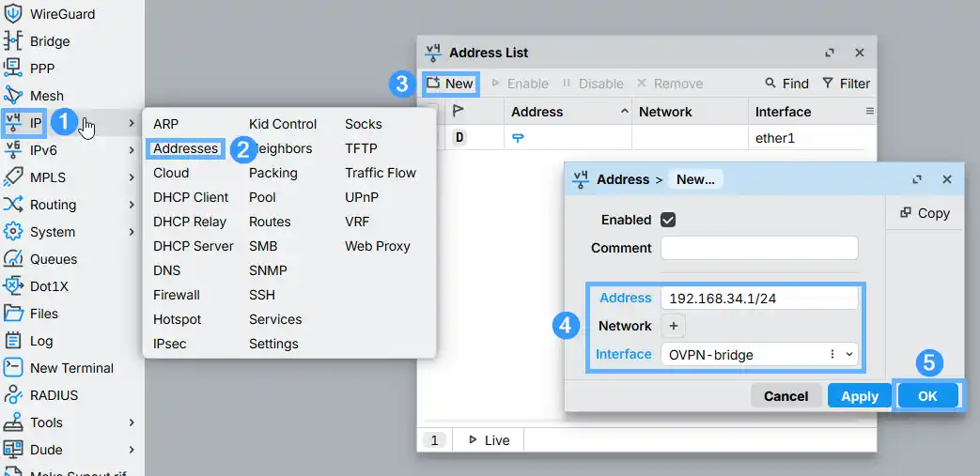Click the IPv6 sidebar icon

(13, 150)
